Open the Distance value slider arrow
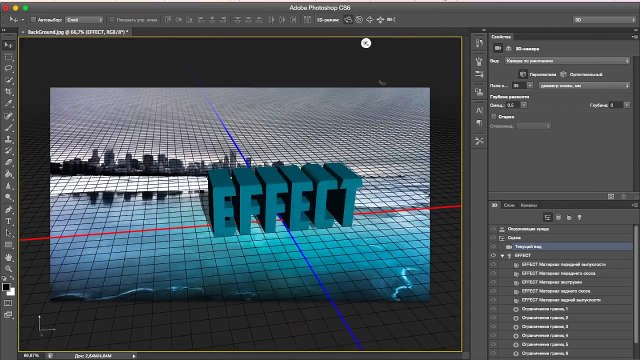 (x=524, y=105)
